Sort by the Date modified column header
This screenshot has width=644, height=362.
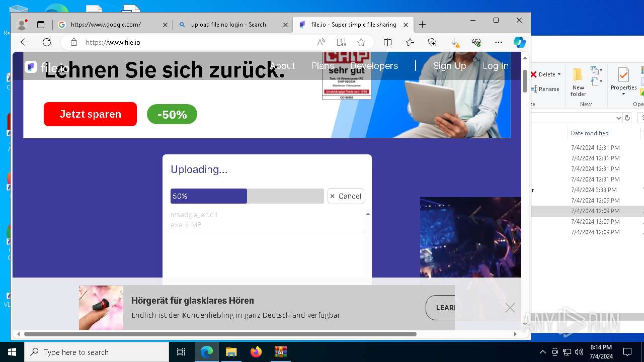590,133
